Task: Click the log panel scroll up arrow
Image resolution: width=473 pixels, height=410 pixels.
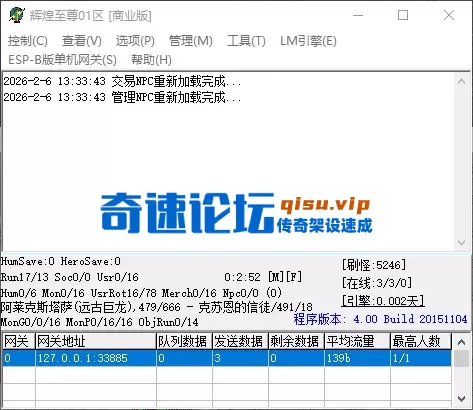Action: click(x=461, y=81)
